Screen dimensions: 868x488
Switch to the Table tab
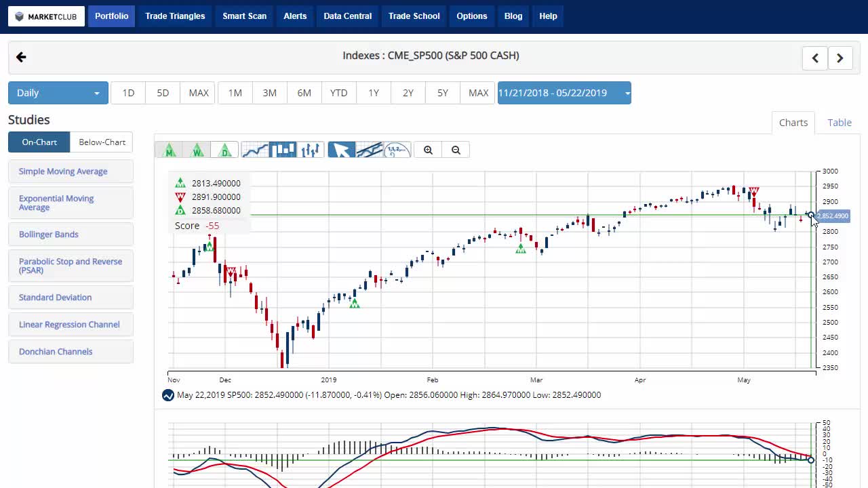840,123
